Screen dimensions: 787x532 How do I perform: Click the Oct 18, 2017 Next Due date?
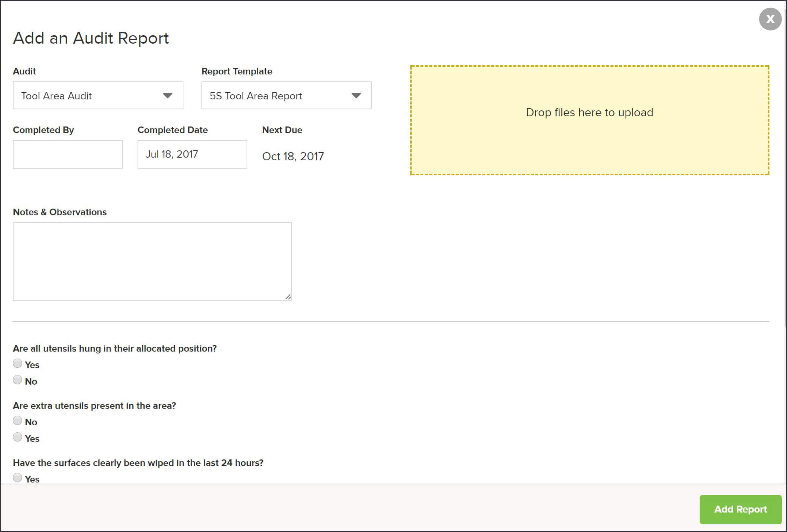click(x=293, y=157)
